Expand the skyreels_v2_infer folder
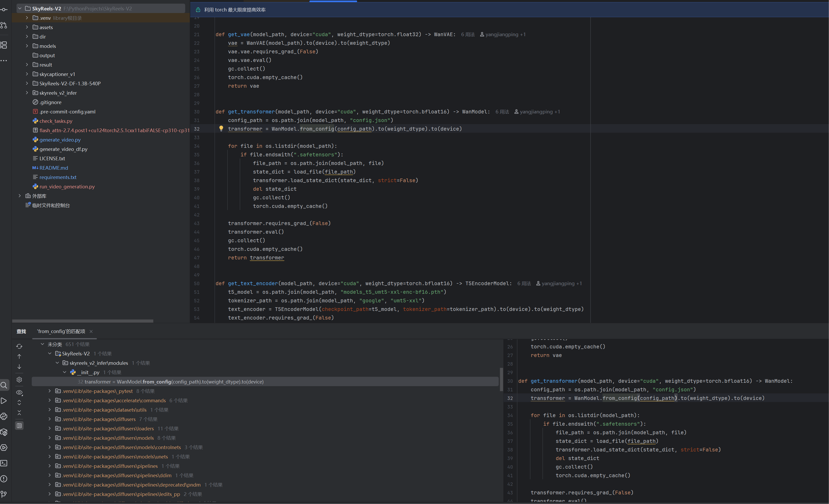The image size is (829, 504). (x=27, y=93)
